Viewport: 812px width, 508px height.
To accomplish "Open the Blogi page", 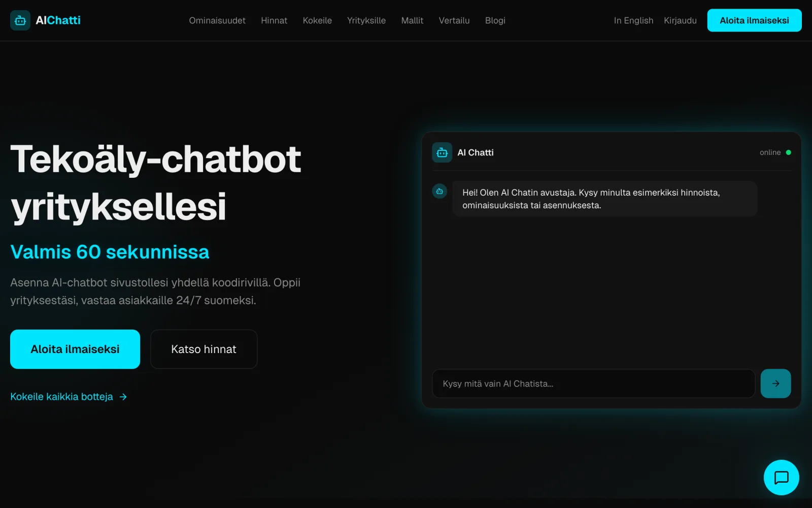I will point(495,20).
